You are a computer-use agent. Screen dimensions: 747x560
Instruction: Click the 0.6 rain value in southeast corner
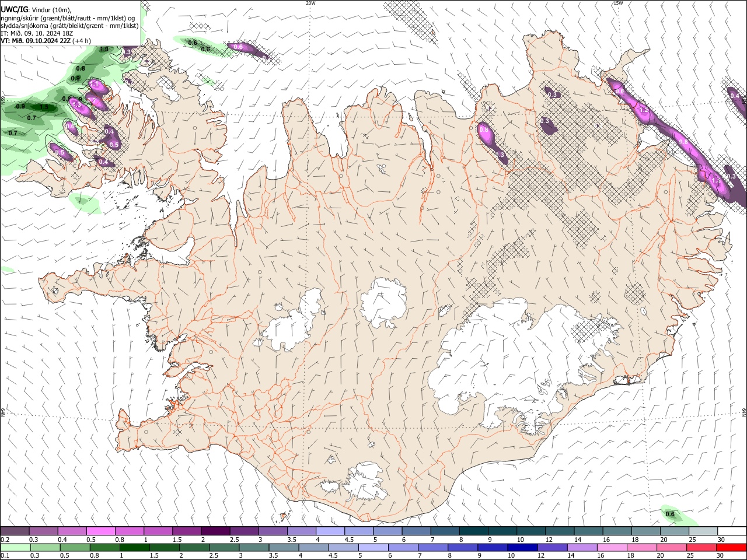click(670, 514)
